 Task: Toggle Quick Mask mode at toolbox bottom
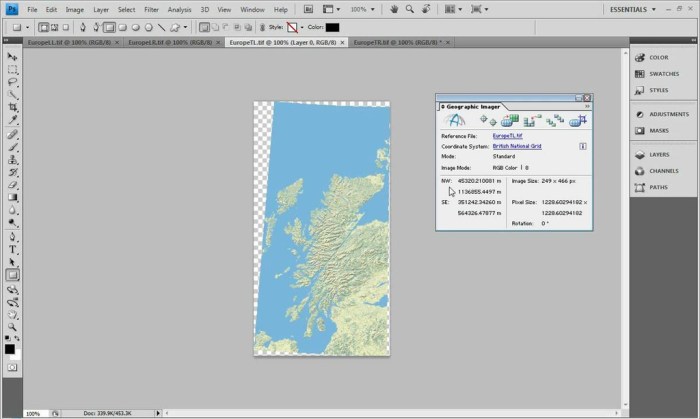tap(13, 368)
